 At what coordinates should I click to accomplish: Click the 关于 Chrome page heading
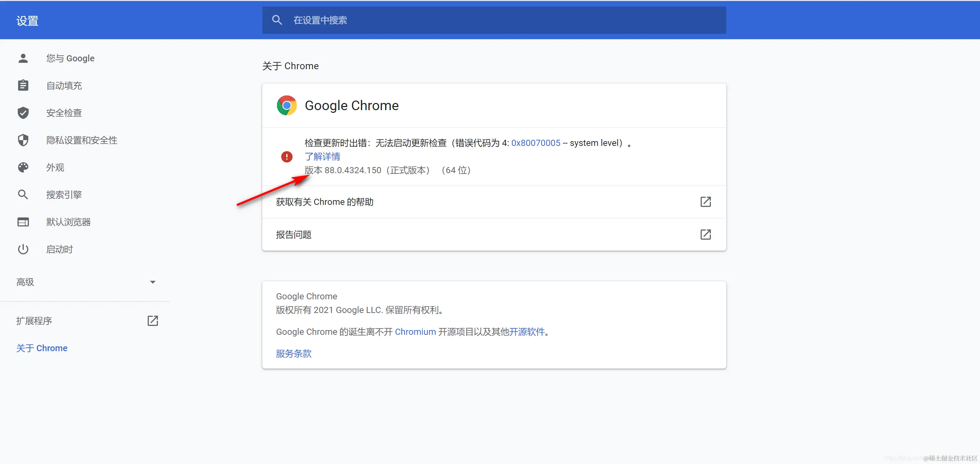[290, 66]
